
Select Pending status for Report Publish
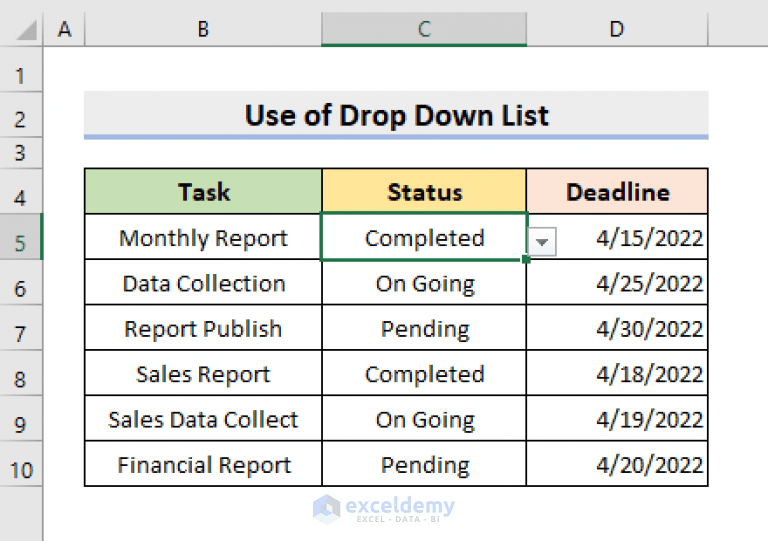[x=424, y=328]
